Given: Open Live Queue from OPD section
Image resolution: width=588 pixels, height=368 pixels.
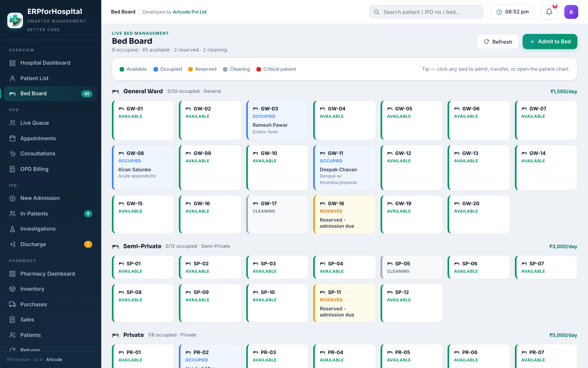Looking at the screenshot, I should tap(51, 123).
